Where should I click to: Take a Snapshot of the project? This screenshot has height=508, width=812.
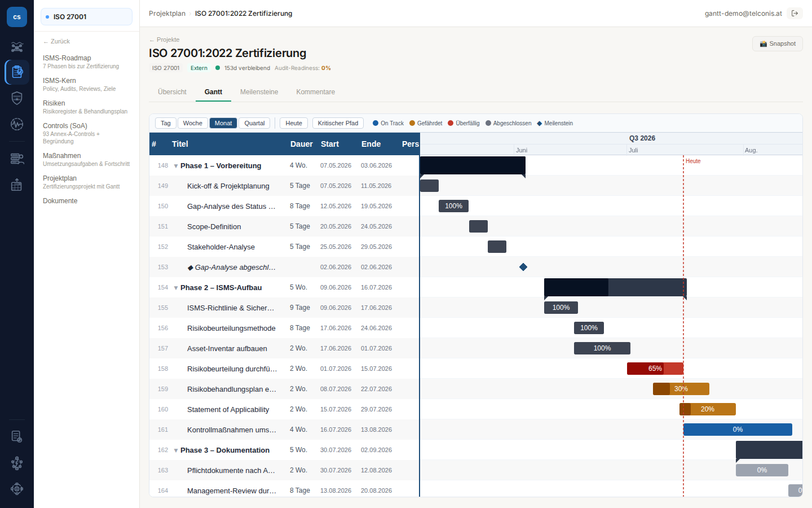(x=778, y=44)
